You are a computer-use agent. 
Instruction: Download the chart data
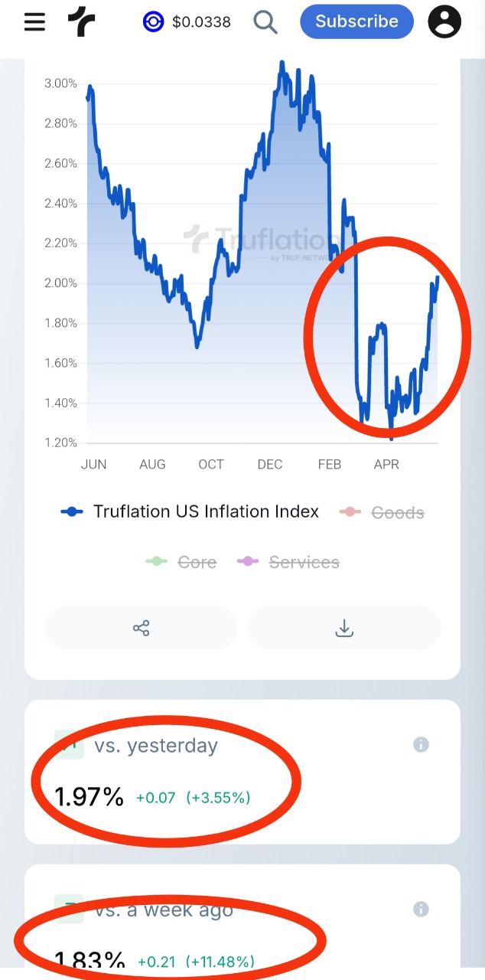[x=344, y=629]
